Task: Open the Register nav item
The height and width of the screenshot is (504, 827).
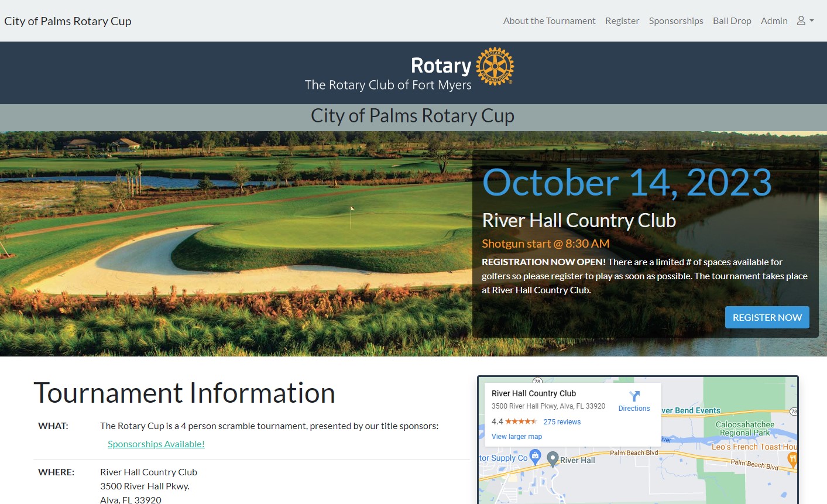Action: (x=622, y=20)
